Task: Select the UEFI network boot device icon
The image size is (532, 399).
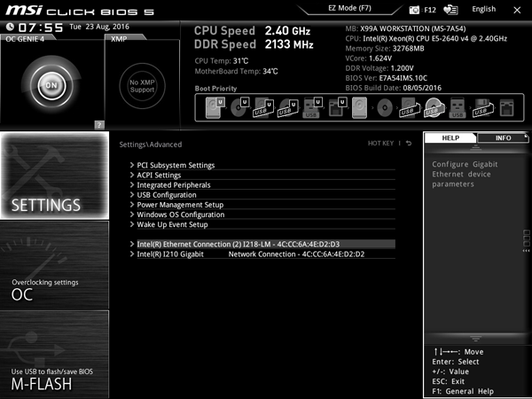Action: click(337, 108)
